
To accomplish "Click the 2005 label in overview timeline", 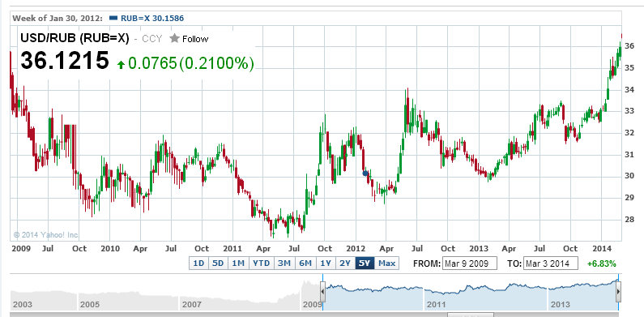I will [x=90, y=305].
